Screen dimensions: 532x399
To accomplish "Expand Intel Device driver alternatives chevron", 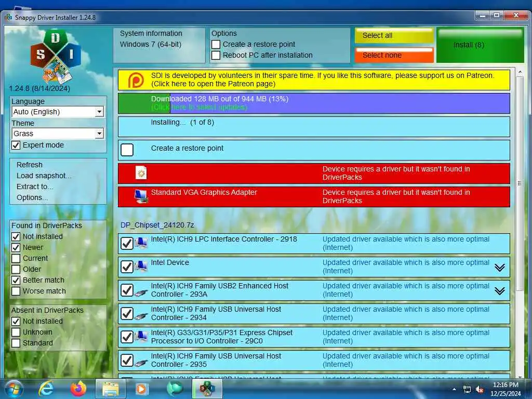I will [499, 268].
